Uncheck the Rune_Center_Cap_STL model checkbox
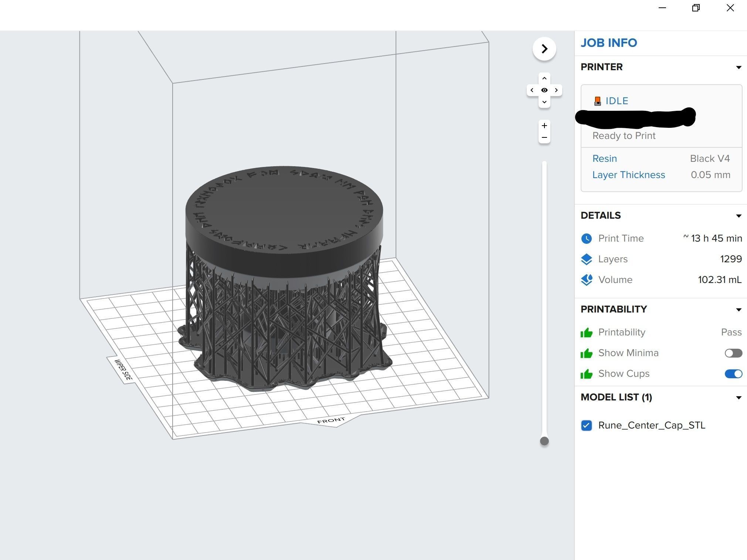Screen dimensions: 747x560 tap(587, 426)
